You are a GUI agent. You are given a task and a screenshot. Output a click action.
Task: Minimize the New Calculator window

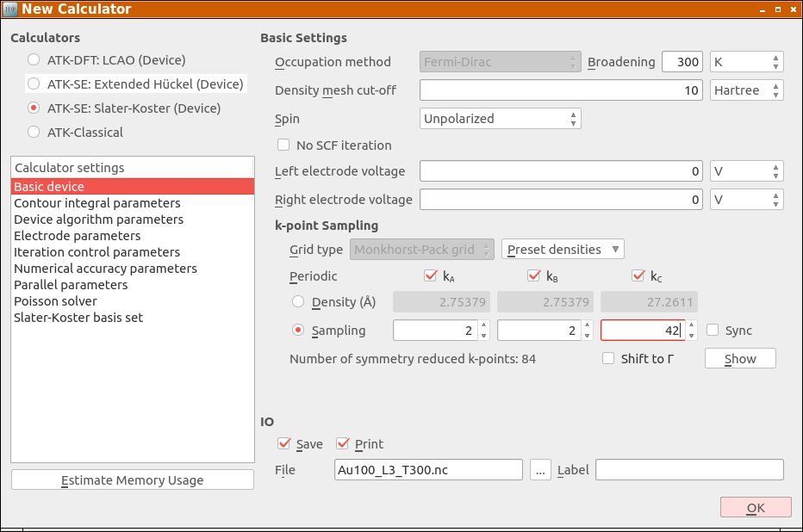pyautogui.click(x=763, y=9)
